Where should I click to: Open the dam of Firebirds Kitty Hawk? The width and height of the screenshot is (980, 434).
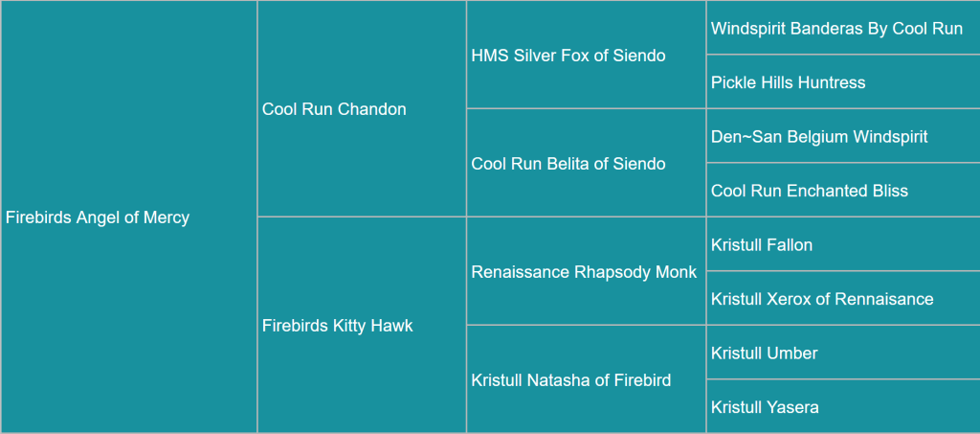(x=571, y=380)
